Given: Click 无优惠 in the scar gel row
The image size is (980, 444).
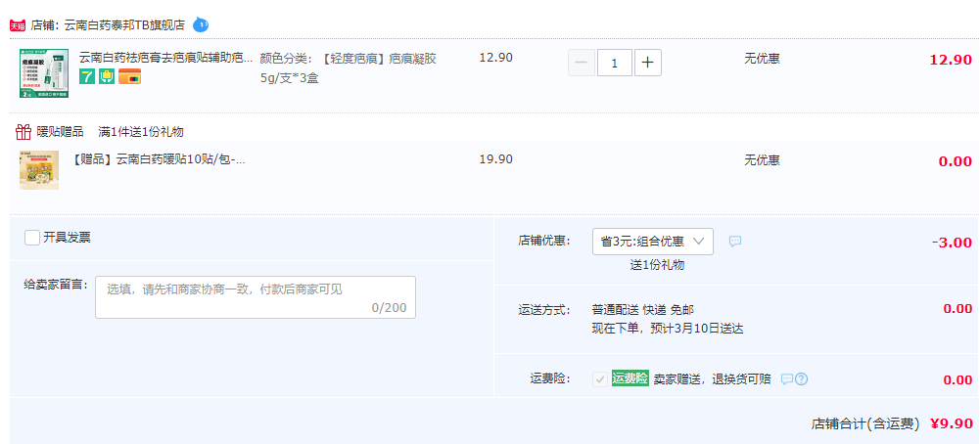Looking at the screenshot, I should (762, 59).
